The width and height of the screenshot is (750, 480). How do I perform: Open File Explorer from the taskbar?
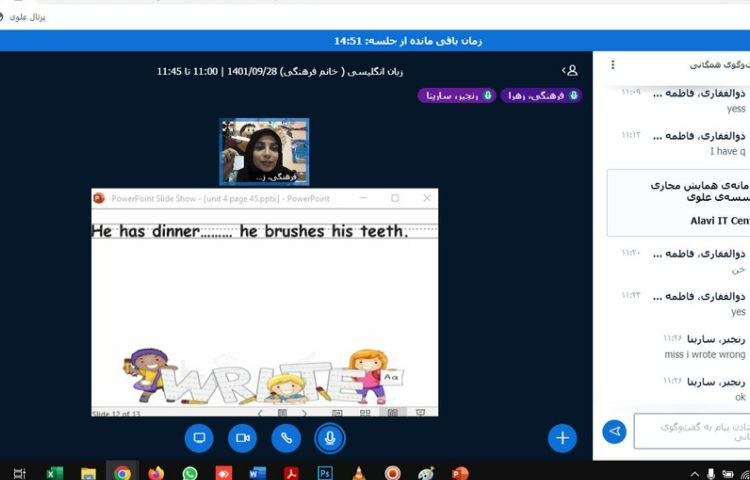[88, 473]
